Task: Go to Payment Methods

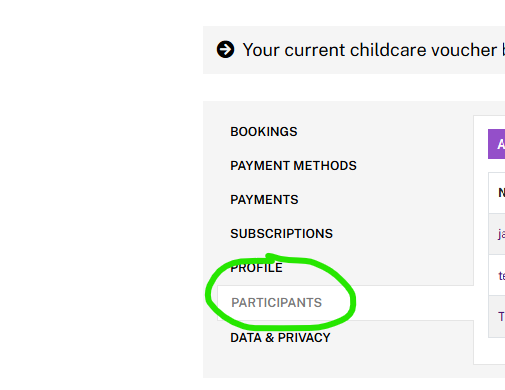Action: coord(293,166)
